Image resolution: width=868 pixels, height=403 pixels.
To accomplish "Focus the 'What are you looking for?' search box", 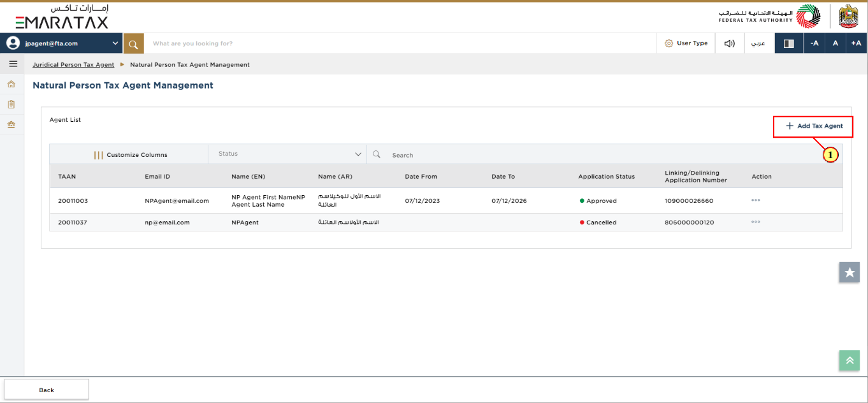I will [400, 43].
